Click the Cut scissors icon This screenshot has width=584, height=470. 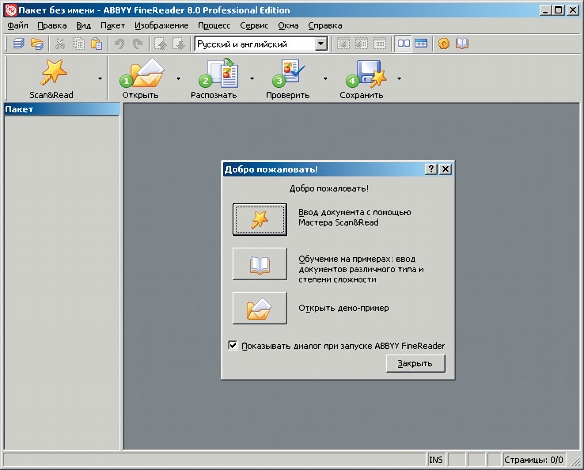pyautogui.click(x=60, y=44)
